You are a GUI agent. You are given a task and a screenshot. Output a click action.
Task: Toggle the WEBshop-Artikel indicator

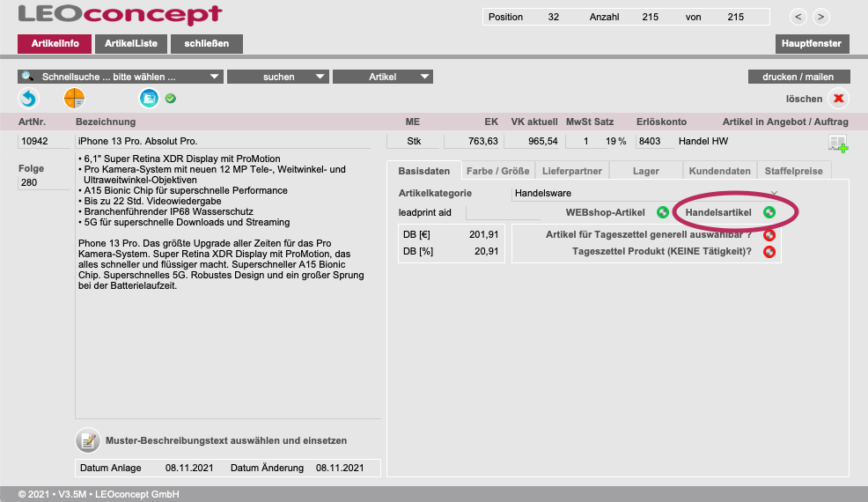click(663, 212)
